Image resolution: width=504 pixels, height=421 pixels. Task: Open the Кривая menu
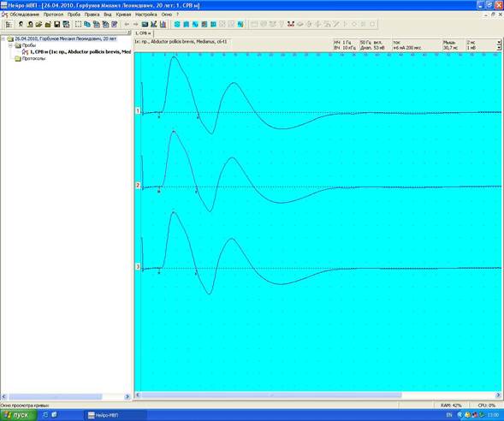coord(123,15)
